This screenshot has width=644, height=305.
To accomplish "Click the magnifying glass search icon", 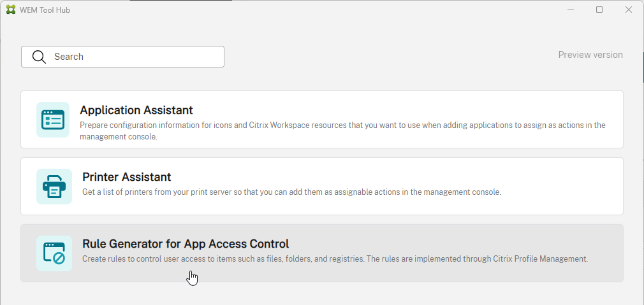I will pos(39,57).
